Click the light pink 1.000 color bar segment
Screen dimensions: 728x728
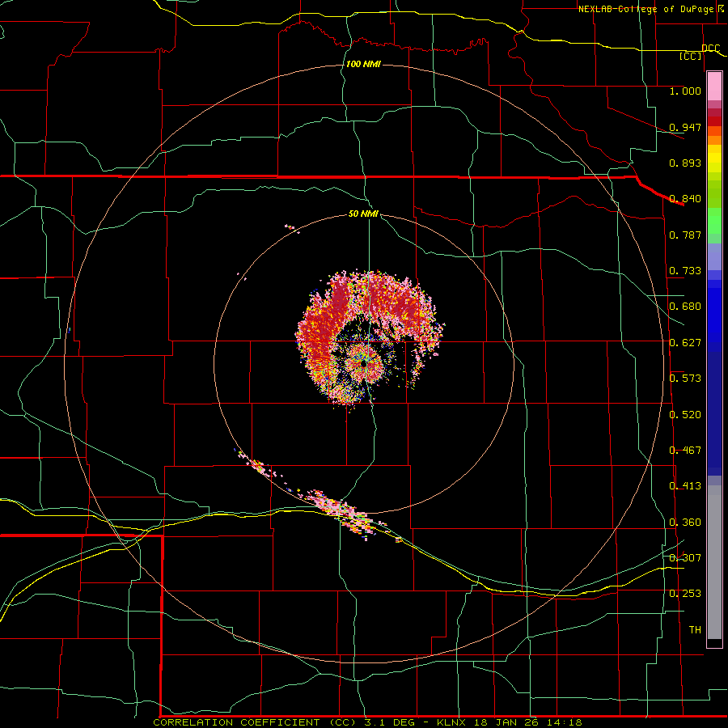coord(714,87)
